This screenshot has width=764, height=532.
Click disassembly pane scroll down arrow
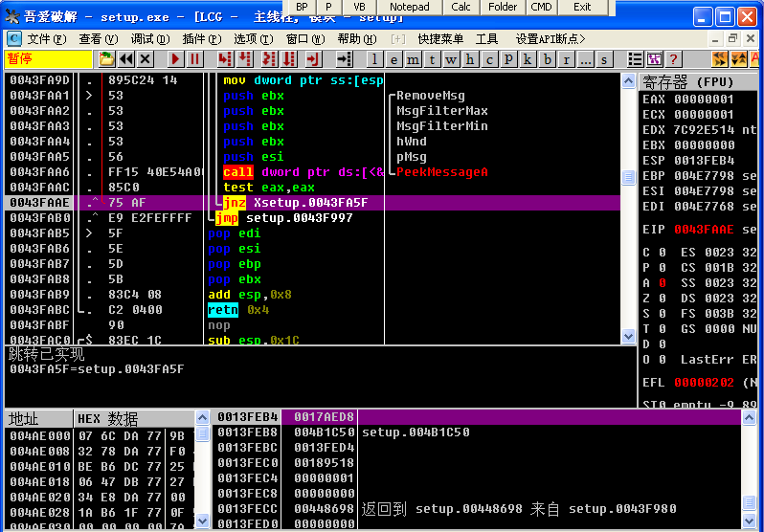coord(629,336)
